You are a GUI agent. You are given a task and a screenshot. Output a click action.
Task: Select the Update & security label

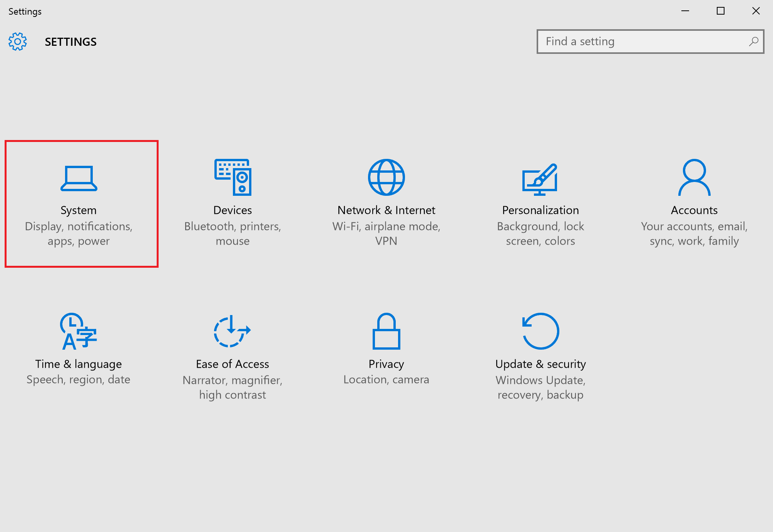(x=540, y=364)
